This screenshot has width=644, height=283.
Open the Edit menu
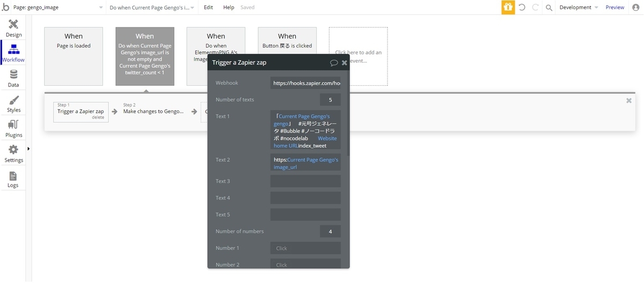(208, 8)
